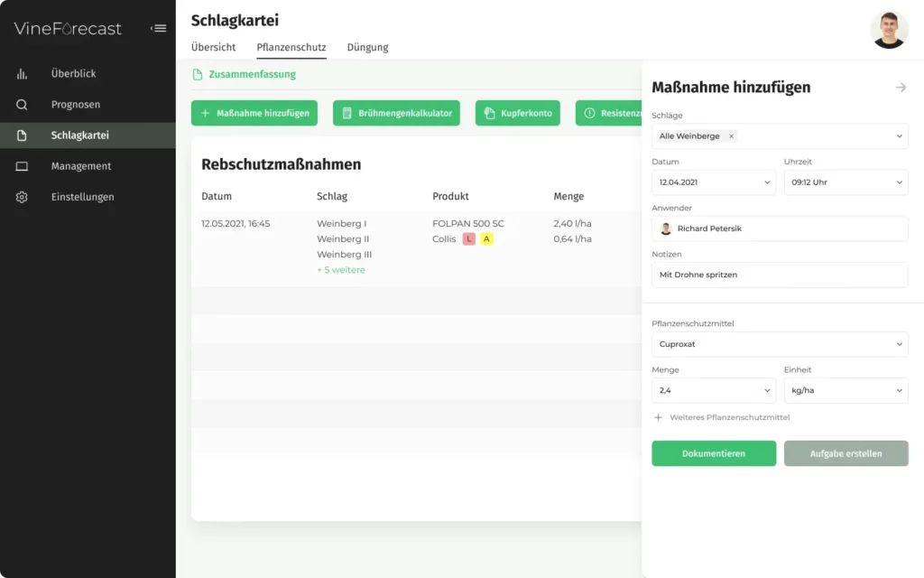Click the Zusammenfassung document icon
Screen dimensions: 924x578
[x=198, y=74]
